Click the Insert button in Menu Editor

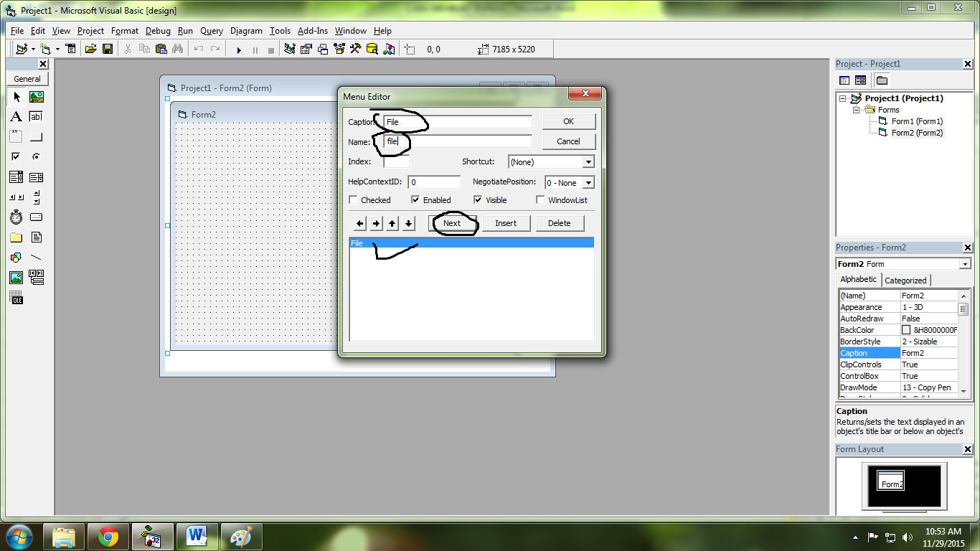coord(506,223)
